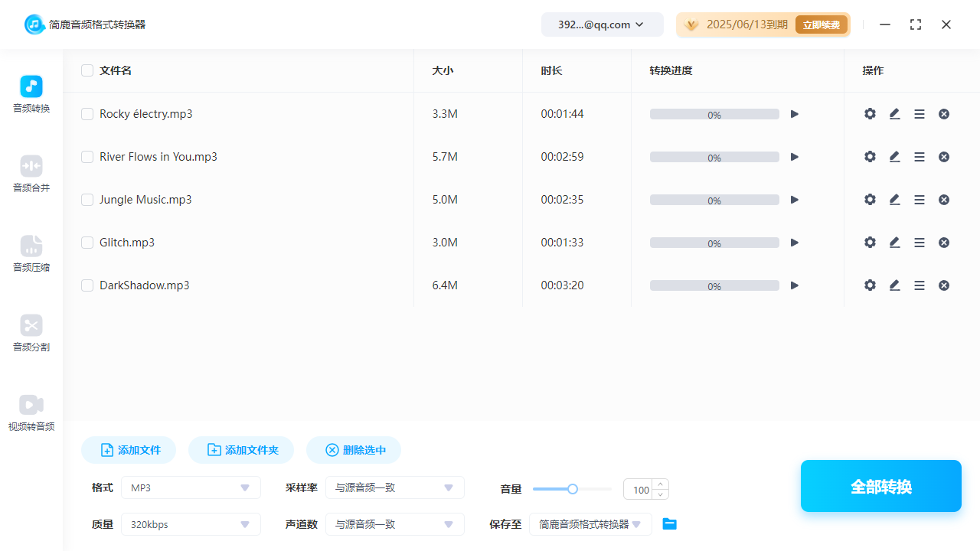Image resolution: width=980 pixels, height=551 pixels.
Task: Click the 添加文件 add file button
Action: pos(129,450)
